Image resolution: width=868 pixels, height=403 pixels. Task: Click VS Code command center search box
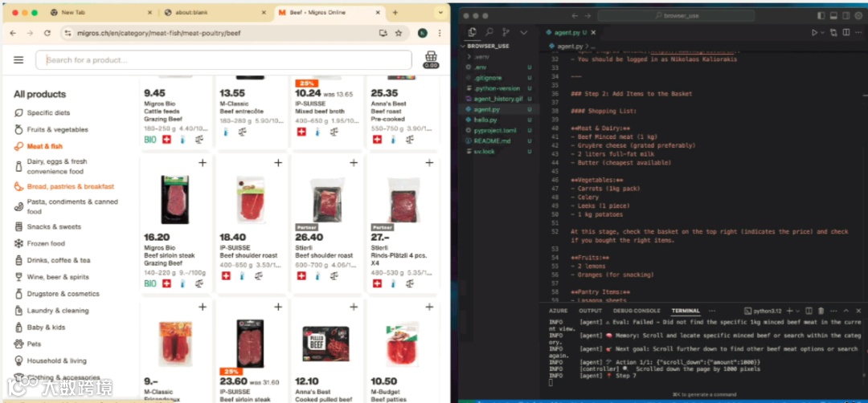pyautogui.click(x=675, y=16)
